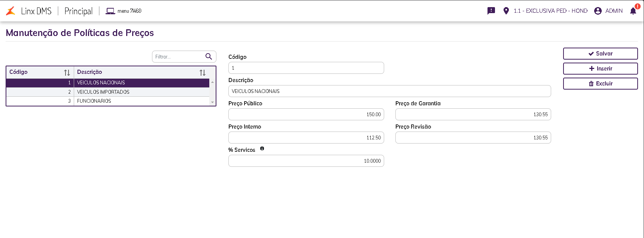
Task: Click the location pin icon
Action: coord(506,11)
